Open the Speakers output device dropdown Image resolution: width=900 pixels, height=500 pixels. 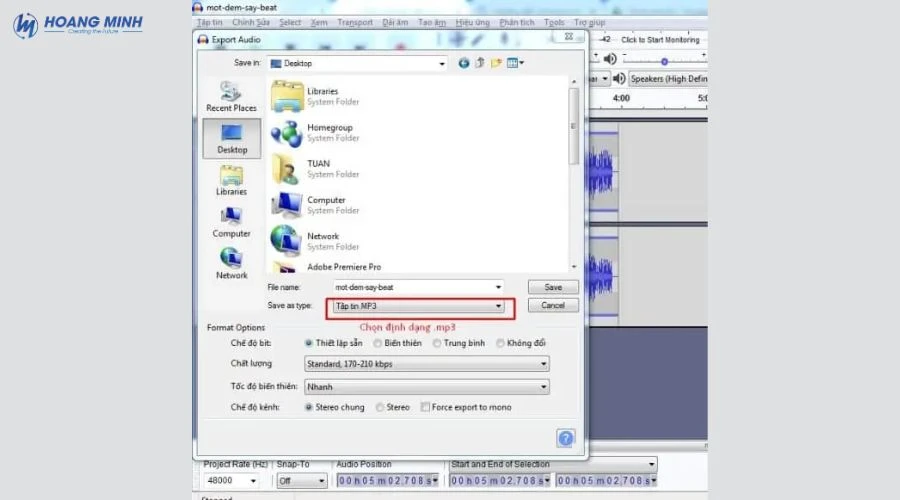coord(668,79)
